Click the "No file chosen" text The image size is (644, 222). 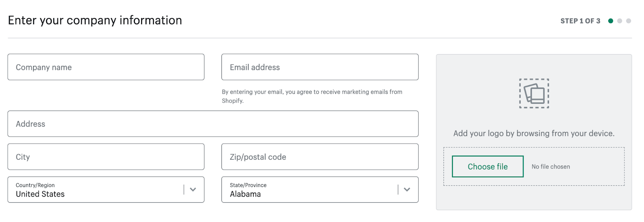coord(551,166)
